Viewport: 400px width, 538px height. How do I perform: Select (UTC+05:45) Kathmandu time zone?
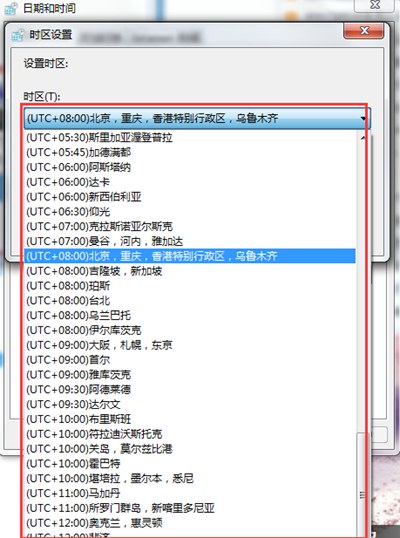point(189,152)
